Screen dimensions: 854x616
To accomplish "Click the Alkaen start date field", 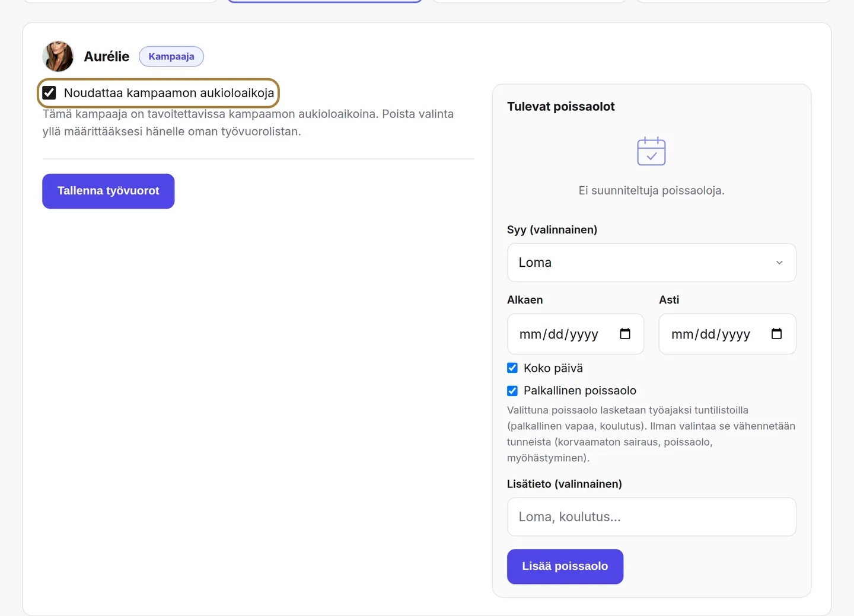I will [575, 334].
